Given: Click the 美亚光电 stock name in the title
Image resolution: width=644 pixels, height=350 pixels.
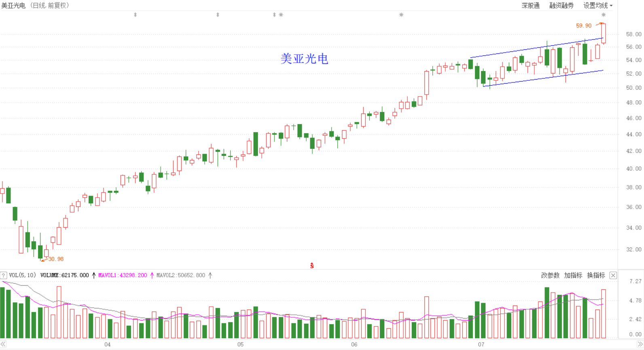Looking at the screenshot, I should pyautogui.click(x=13, y=5).
